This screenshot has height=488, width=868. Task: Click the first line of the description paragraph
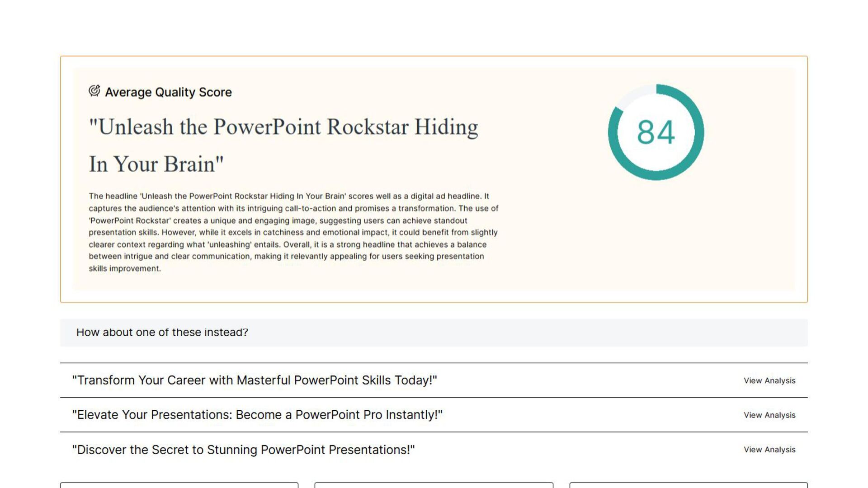(x=288, y=196)
